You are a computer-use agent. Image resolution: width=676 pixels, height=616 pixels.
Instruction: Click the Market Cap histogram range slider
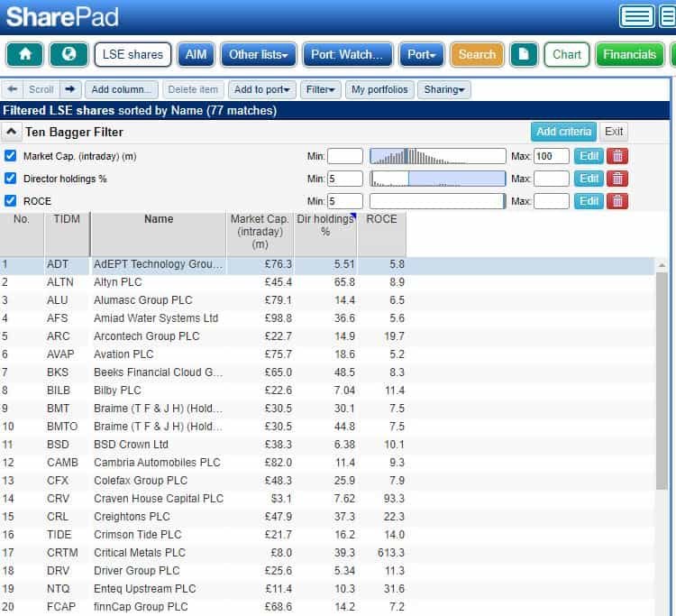[437, 156]
